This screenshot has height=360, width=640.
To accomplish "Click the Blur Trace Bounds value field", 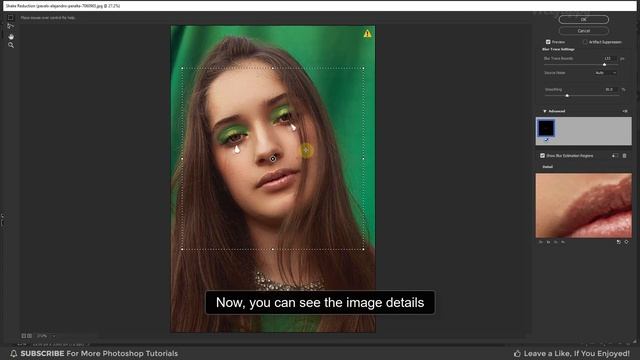I will click(610, 58).
